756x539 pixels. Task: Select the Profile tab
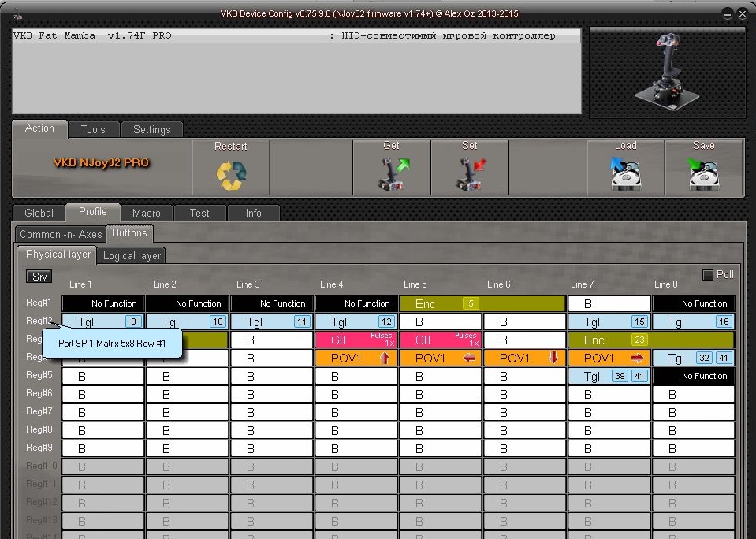pyautogui.click(x=93, y=212)
